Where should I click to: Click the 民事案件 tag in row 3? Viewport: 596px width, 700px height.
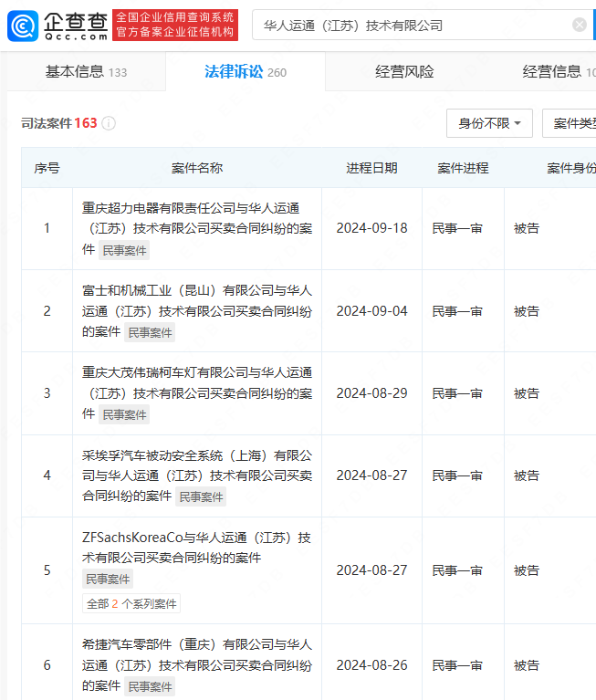coord(124,414)
